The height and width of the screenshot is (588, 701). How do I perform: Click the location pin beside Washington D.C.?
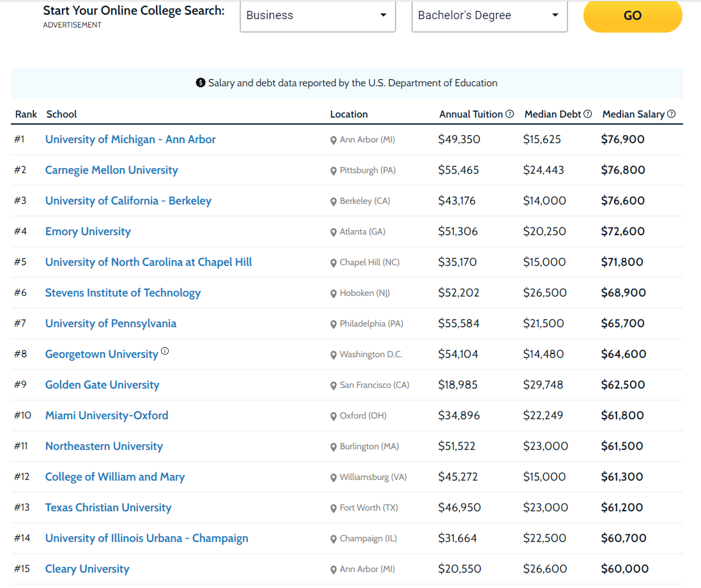click(334, 355)
